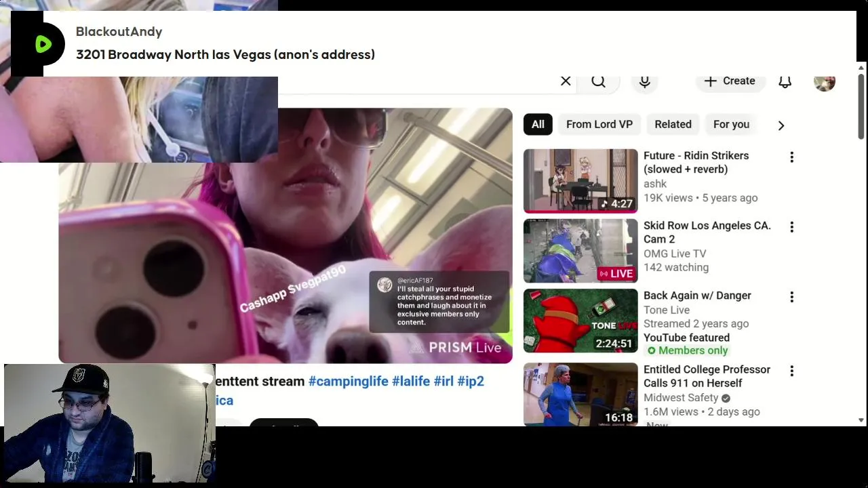Open the Create button

730,81
